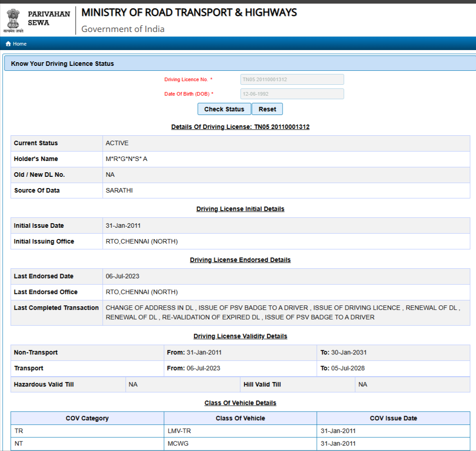This screenshot has height=451, width=476.
Task: Select the COV Category column header
Action: 87,418
